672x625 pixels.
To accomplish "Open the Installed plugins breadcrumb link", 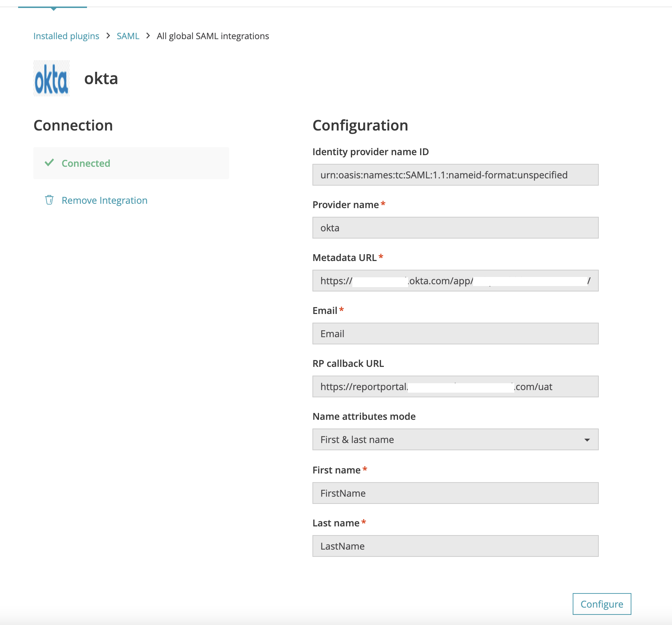I will tap(66, 36).
